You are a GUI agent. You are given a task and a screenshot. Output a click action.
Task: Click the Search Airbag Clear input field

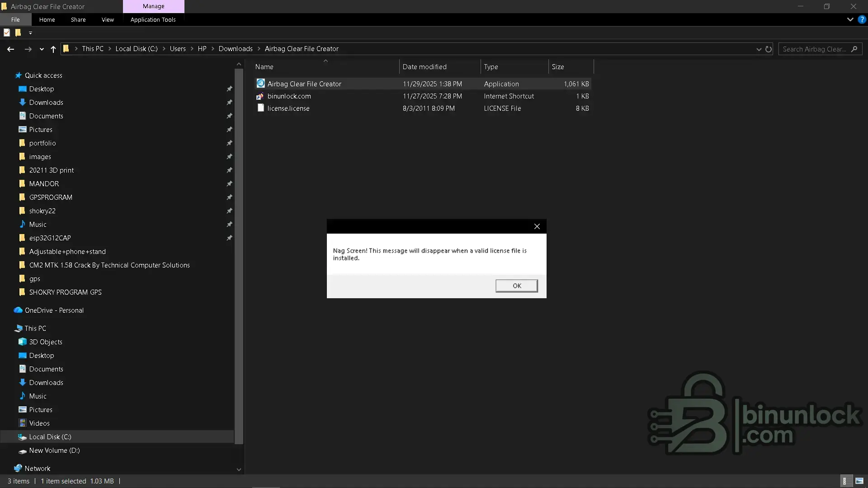click(814, 49)
